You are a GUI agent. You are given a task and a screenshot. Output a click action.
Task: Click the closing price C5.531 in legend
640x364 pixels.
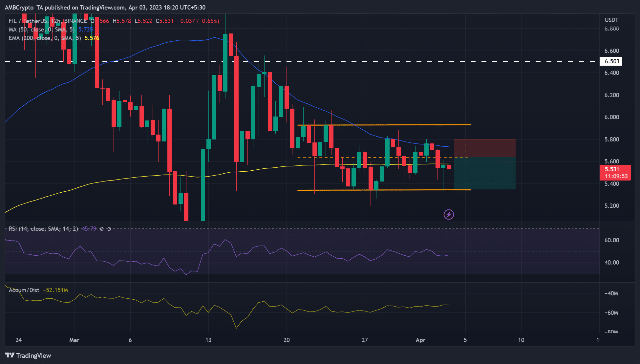(x=164, y=21)
